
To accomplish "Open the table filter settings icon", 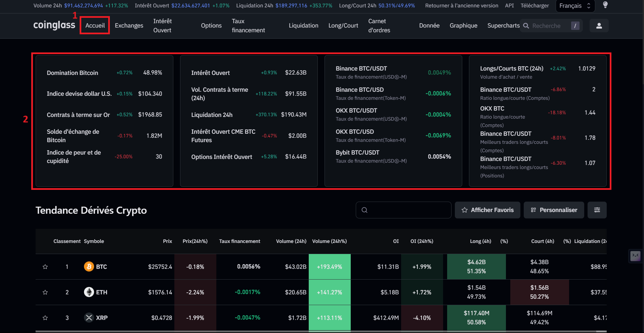I will pos(597,210).
